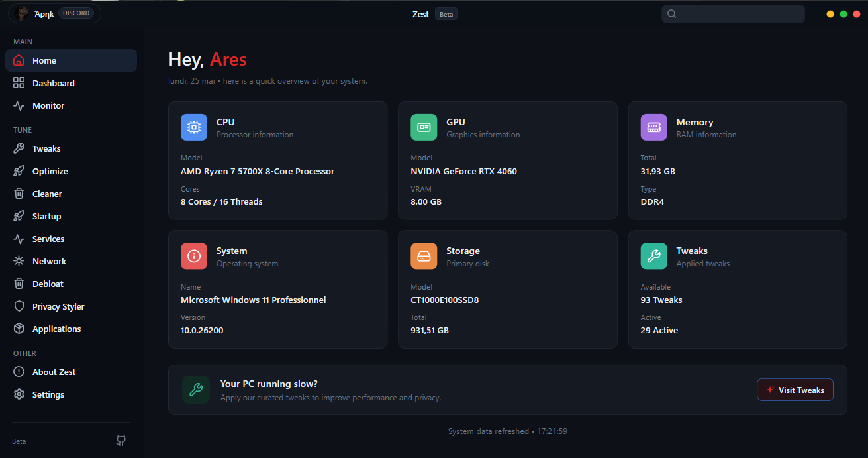Click the Debloat trash icon
This screenshot has width=868, height=458.
[x=19, y=284]
